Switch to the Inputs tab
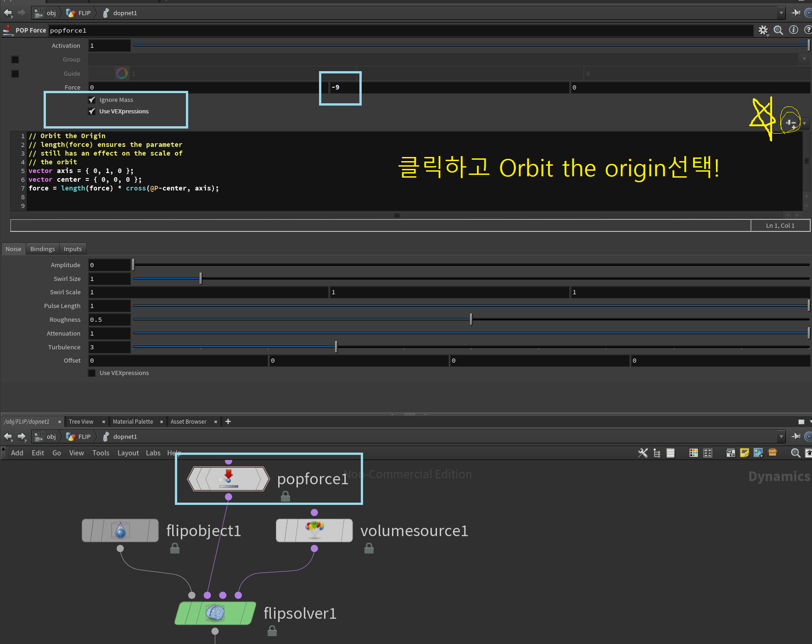Image resolution: width=812 pixels, height=644 pixels. click(x=73, y=249)
